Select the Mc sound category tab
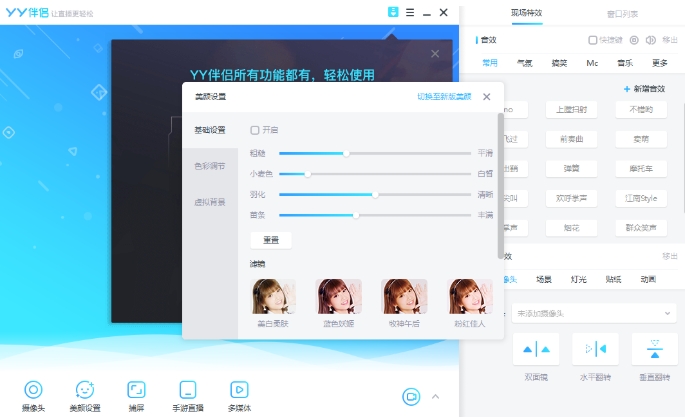The width and height of the screenshot is (685, 417). pyautogui.click(x=592, y=63)
